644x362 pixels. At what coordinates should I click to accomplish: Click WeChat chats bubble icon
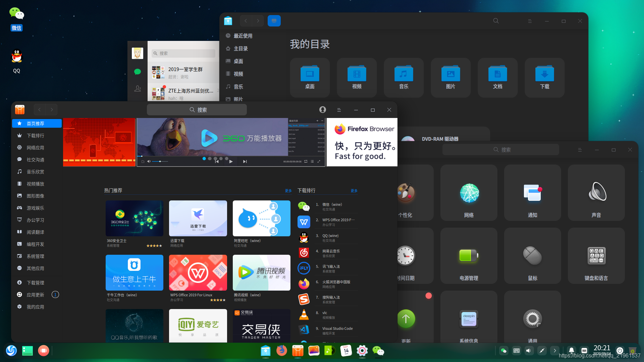(x=138, y=71)
